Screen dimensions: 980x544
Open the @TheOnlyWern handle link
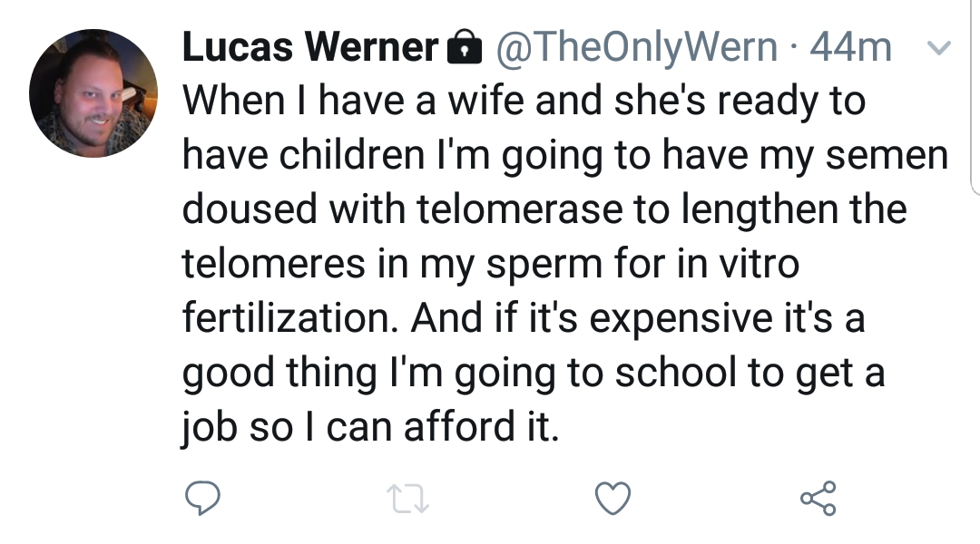coord(637,47)
